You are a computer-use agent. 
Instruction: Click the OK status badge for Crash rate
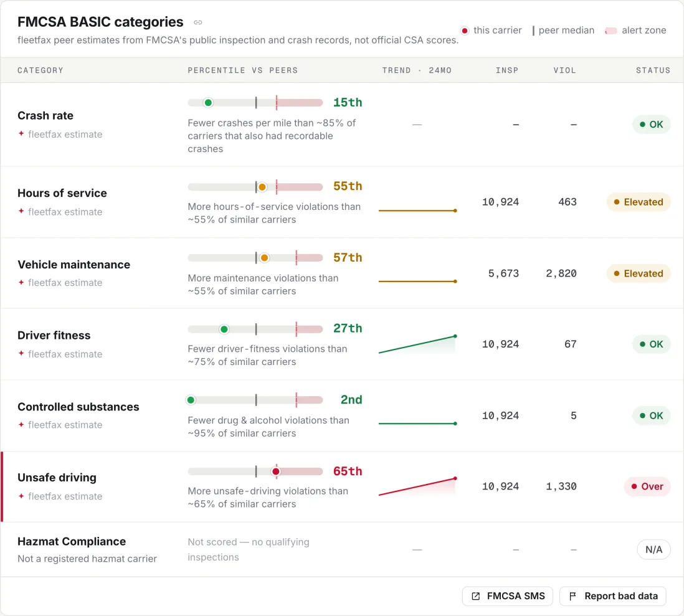click(x=651, y=125)
